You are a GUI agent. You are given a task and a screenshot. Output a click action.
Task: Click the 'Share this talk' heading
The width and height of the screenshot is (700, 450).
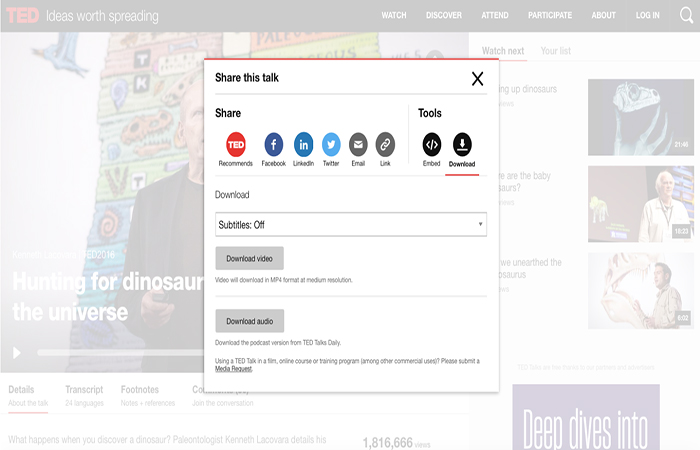coord(247,78)
